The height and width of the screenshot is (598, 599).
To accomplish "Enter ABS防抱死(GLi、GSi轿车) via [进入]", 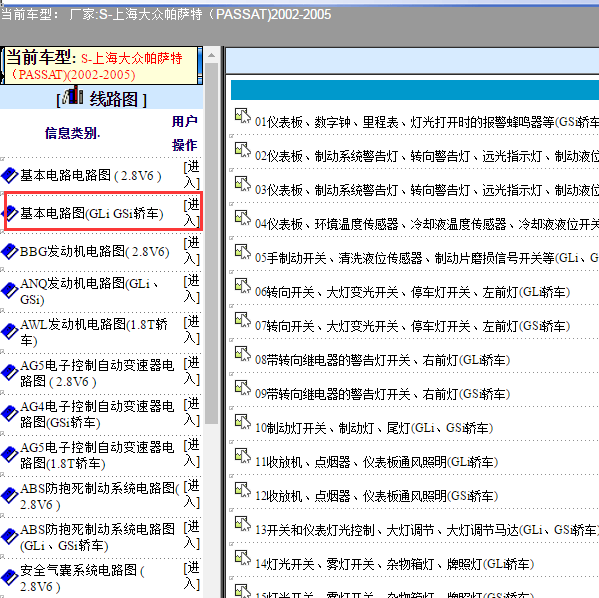I will click(x=192, y=535).
